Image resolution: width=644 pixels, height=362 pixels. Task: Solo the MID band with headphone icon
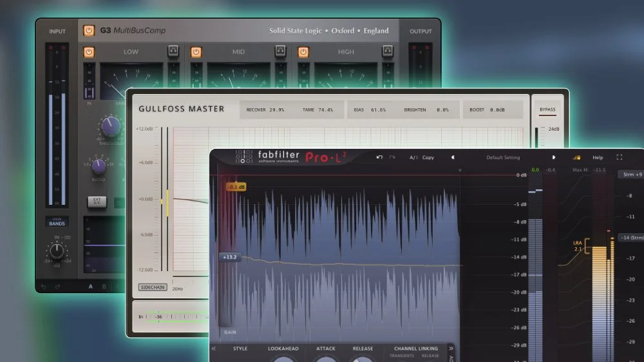(280, 51)
